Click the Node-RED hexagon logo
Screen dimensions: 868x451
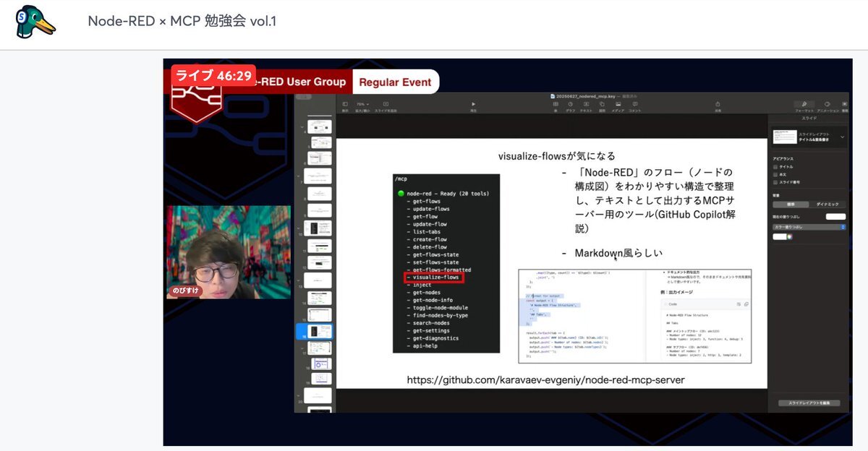(x=195, y=100)
